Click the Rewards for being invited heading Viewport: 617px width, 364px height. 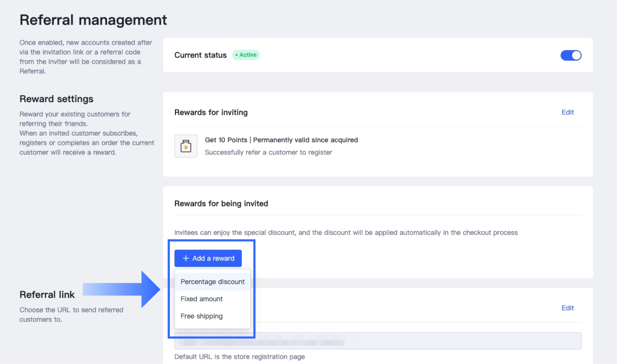pyautogui.click(x=221, y=203)
